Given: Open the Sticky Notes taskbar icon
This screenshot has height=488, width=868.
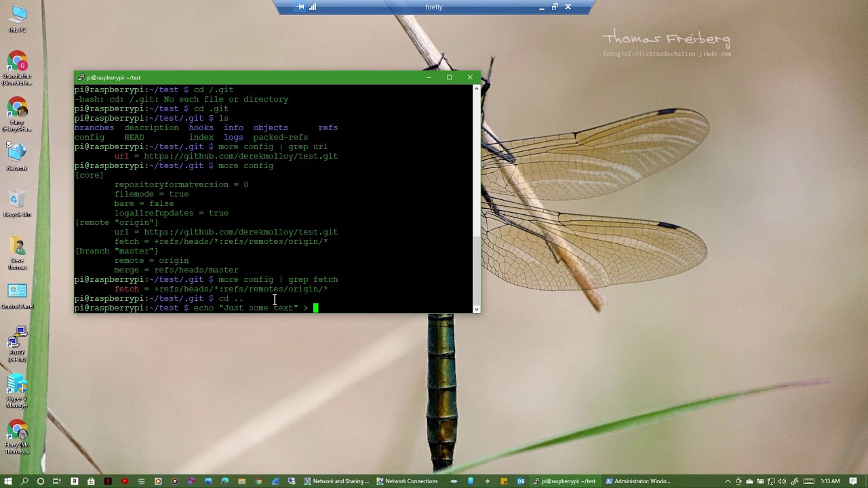Looking at the screenshot, I should click(504, 481).
